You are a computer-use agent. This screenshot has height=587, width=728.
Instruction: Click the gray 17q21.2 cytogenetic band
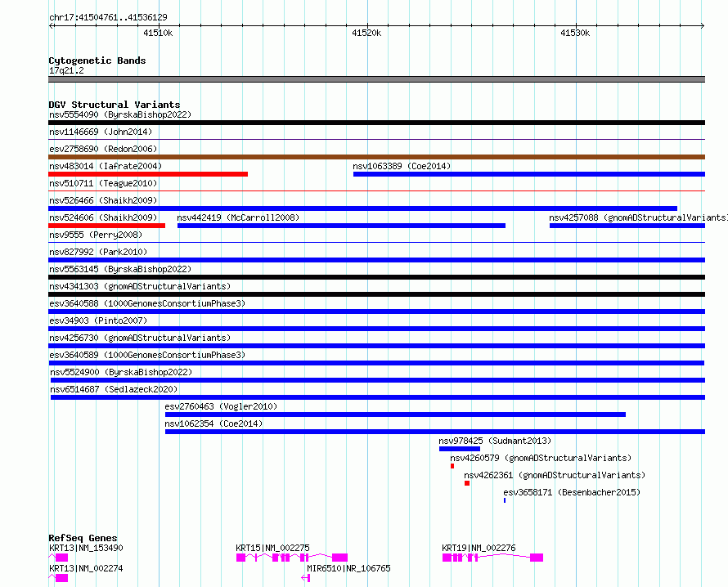coord(376,80)
